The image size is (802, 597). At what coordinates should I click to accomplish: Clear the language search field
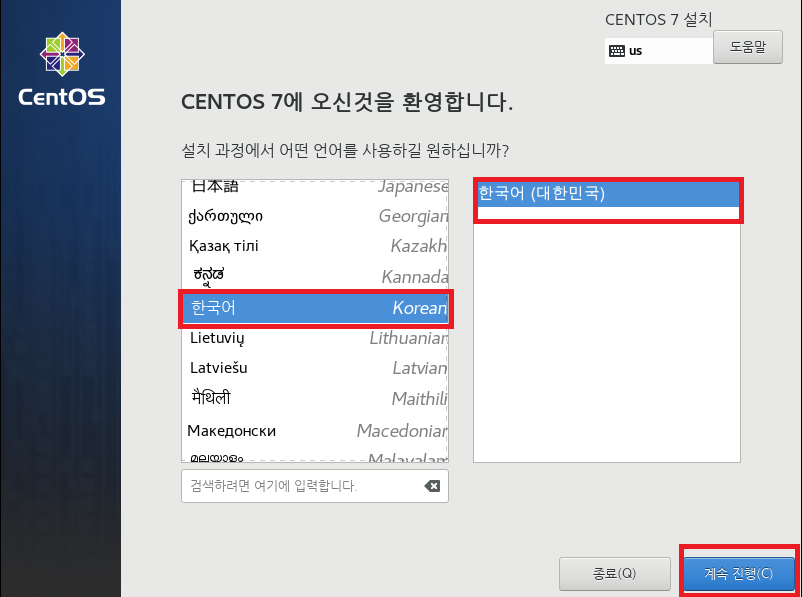[432, 486]
